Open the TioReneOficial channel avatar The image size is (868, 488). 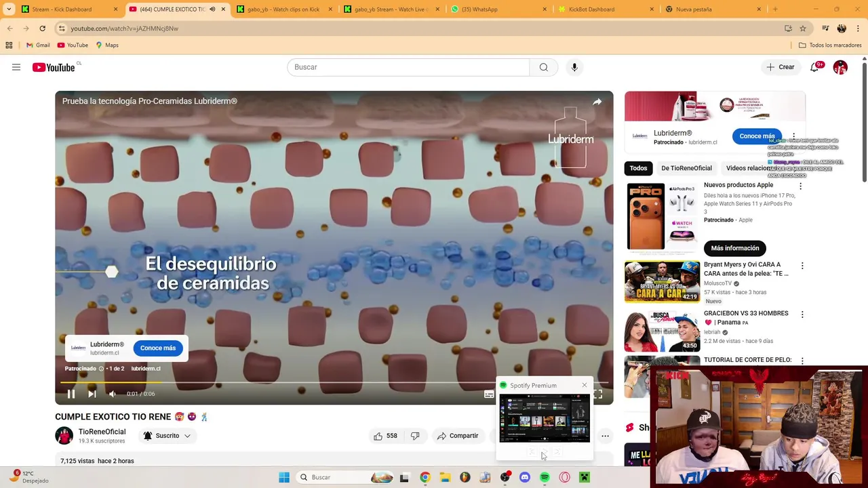click(x=64, y=436)
